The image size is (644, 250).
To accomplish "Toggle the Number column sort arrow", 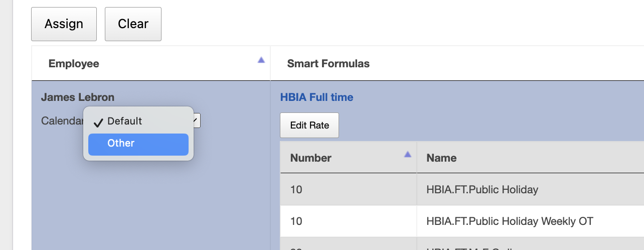I will click(x=407, y=154).
